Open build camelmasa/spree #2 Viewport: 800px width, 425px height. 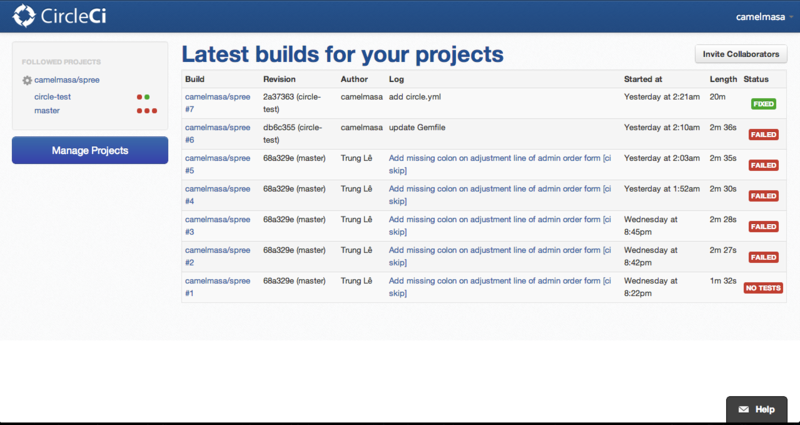pos(218,256)
